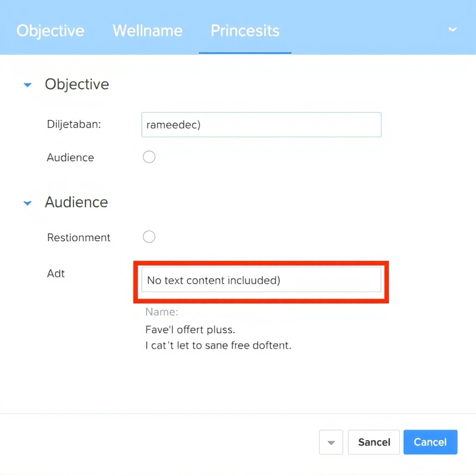
Task: Select the rameedec text in the field
Action: (173, 125)
